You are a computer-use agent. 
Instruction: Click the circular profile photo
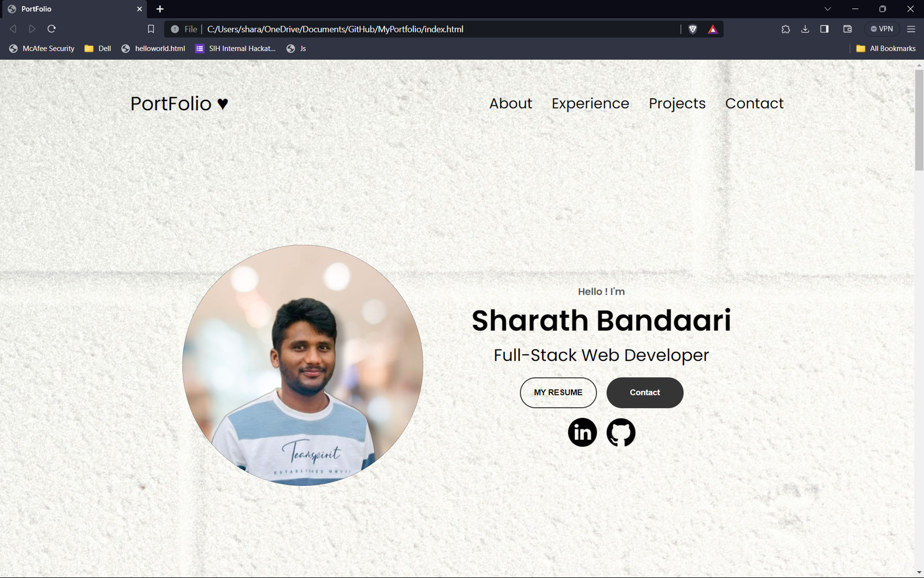coord(302,365)
